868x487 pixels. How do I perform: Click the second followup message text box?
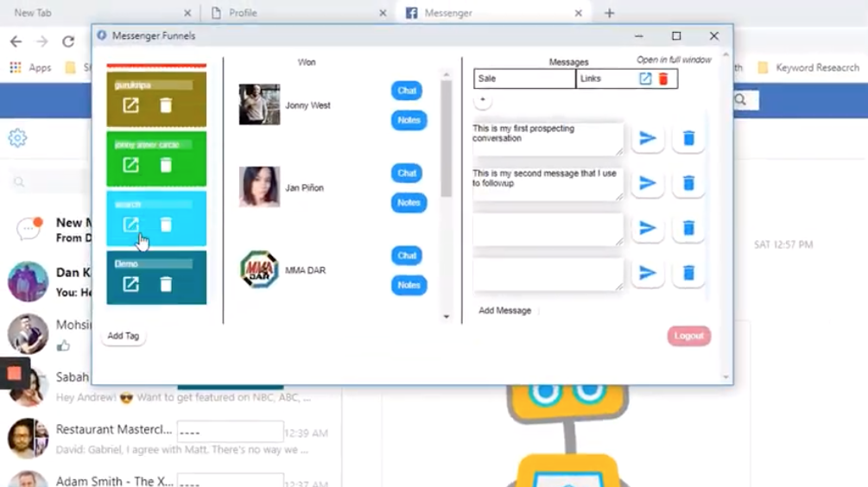[x=548, y=183]
